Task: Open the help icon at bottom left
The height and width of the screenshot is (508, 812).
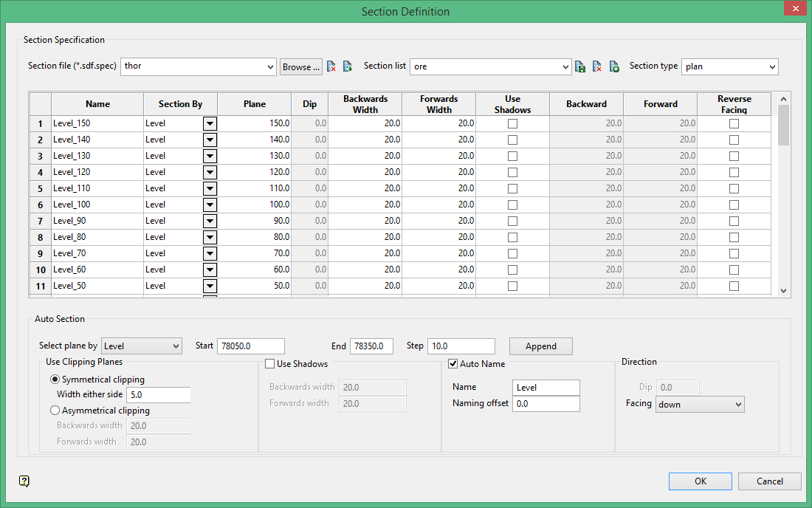Action: pyautogui.click(x=24, y=481)
